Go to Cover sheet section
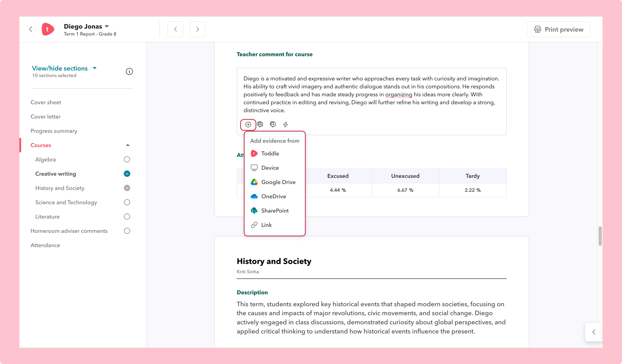 [46, 102]
